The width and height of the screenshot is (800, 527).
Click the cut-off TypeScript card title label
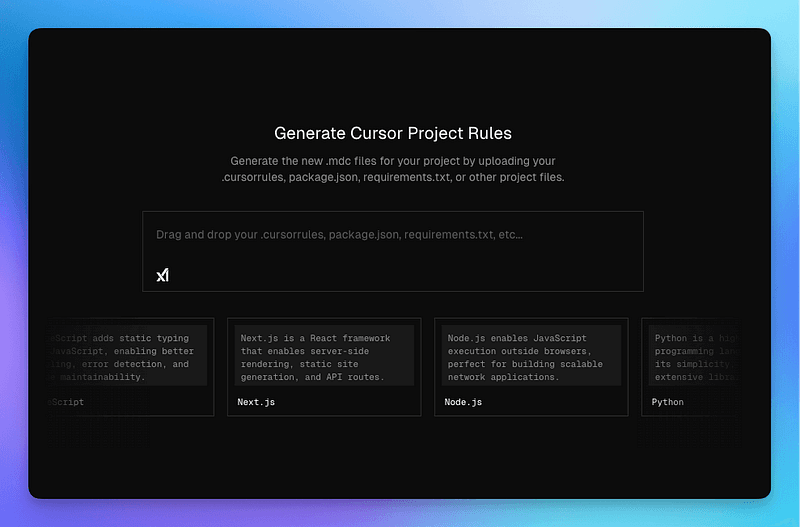(66, 402)
